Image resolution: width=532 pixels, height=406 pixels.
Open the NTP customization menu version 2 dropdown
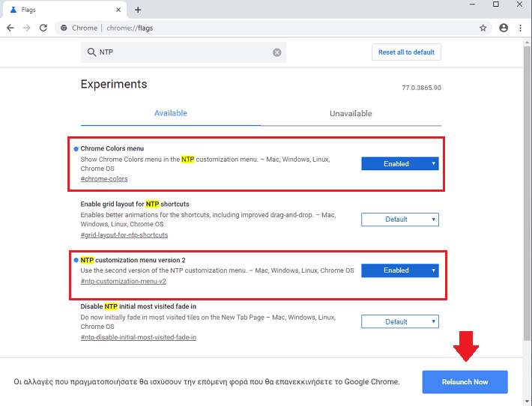point(399,270)
